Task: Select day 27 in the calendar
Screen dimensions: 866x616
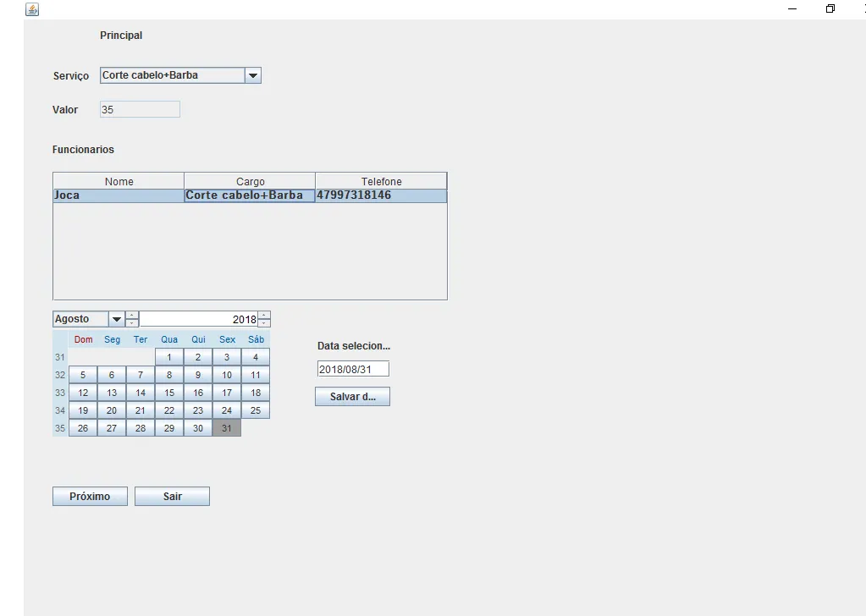Action: [x=112, y=428]
